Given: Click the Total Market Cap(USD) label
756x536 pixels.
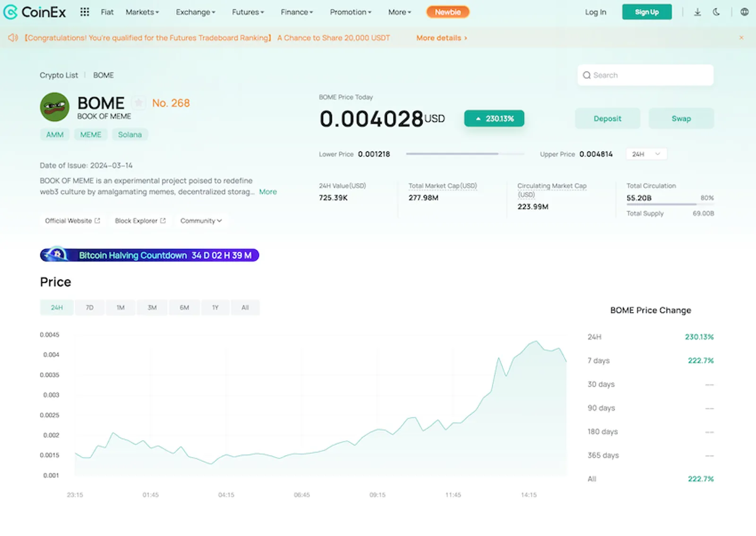Looking at the screenshot, I should click(x=443, y=186).
